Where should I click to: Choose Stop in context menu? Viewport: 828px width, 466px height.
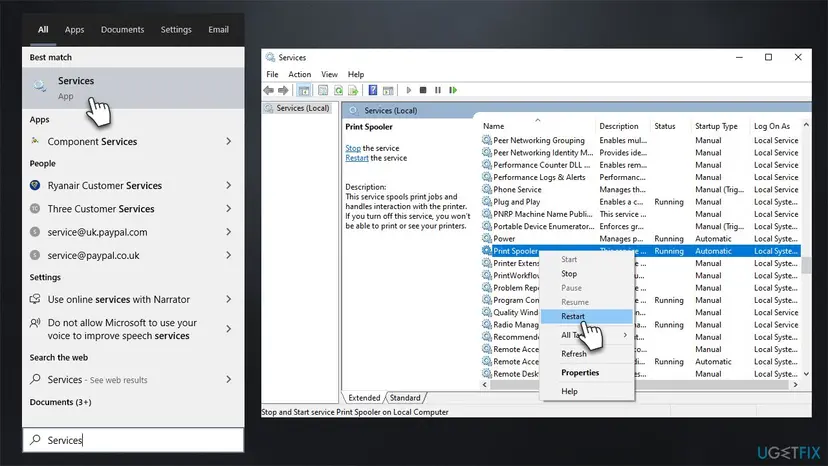tap(587, 274)
